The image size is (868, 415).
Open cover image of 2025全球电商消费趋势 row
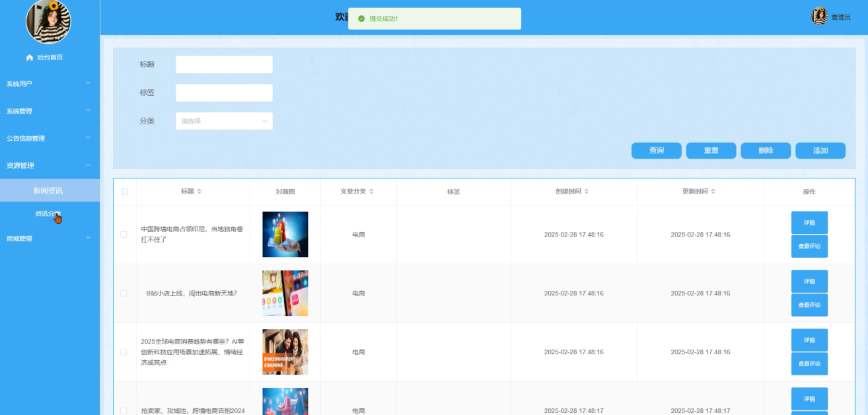coord(285,352)
